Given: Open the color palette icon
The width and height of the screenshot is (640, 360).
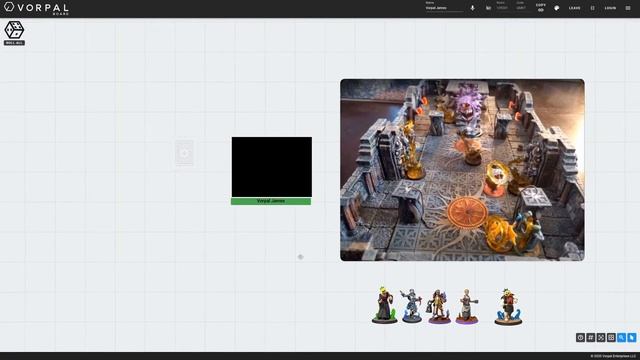Looking at the screenshot, I should point(557,8).
